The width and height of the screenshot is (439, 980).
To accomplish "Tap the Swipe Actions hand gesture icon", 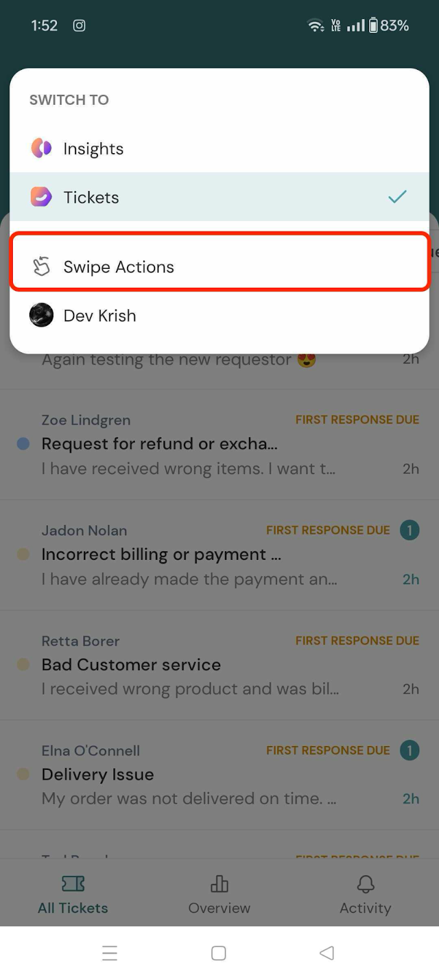I will 41,266.
